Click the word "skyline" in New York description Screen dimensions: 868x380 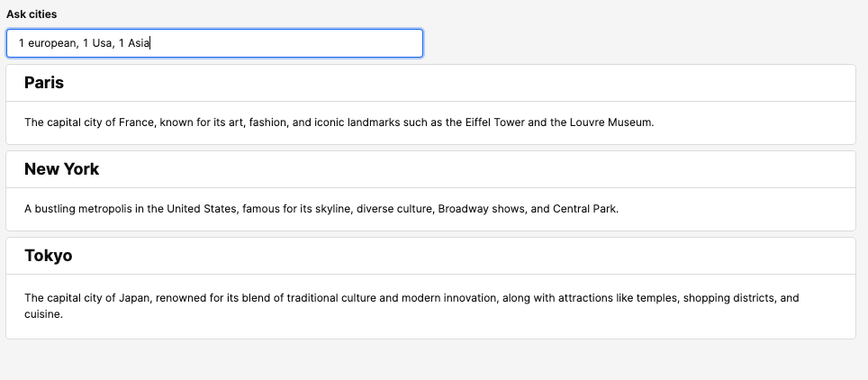click(331, 209)
